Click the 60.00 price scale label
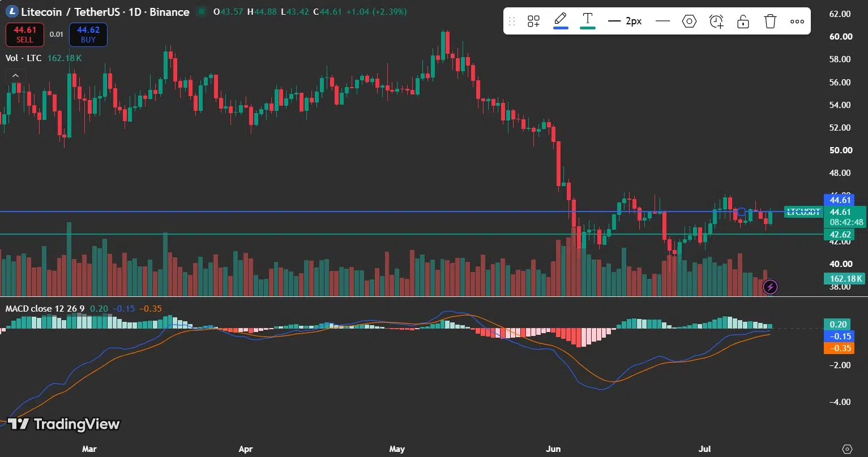868x457 pixels. [840, 37]
